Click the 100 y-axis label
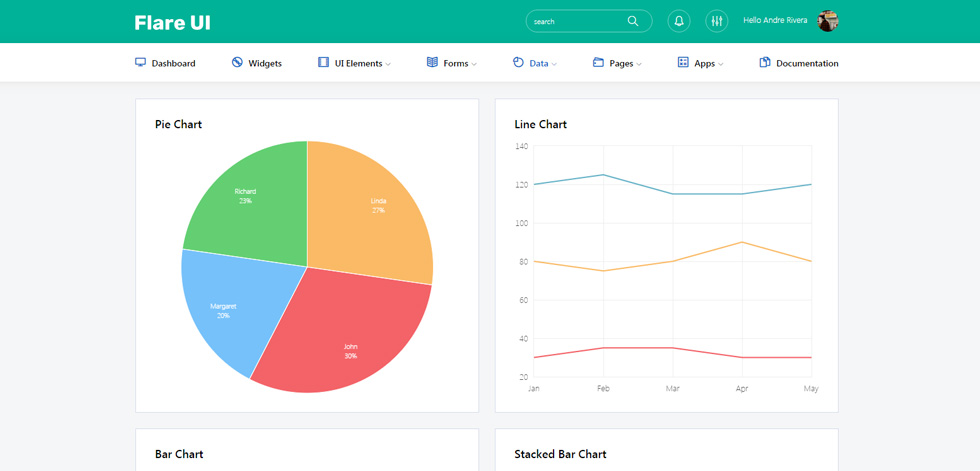980x471 pixels. point(521,223)
